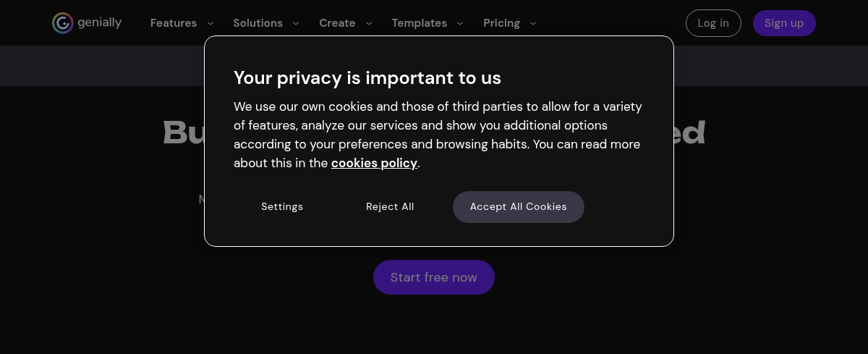Expand the chevron beside Create

tap(369, 23)
